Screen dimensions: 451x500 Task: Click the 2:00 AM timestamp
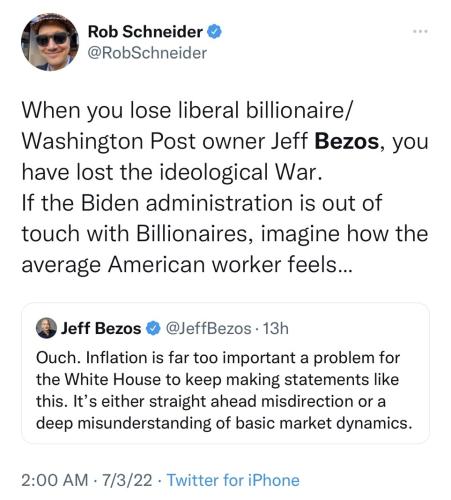54,480
